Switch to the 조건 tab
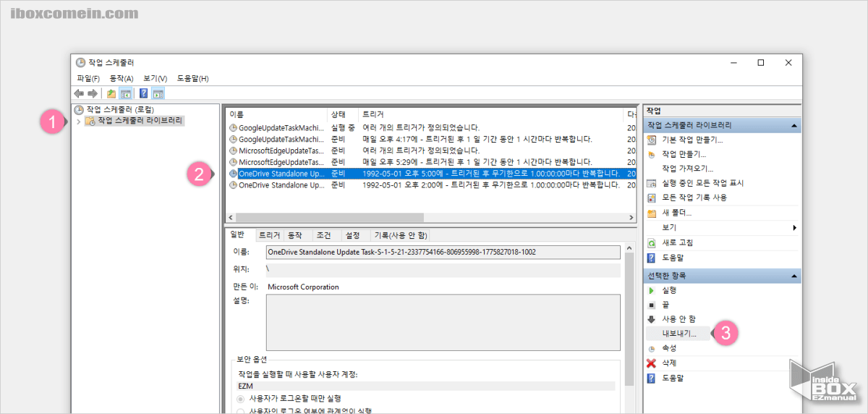Image resolution: width=868 pixels, height=414 pixels. point(323,235)
